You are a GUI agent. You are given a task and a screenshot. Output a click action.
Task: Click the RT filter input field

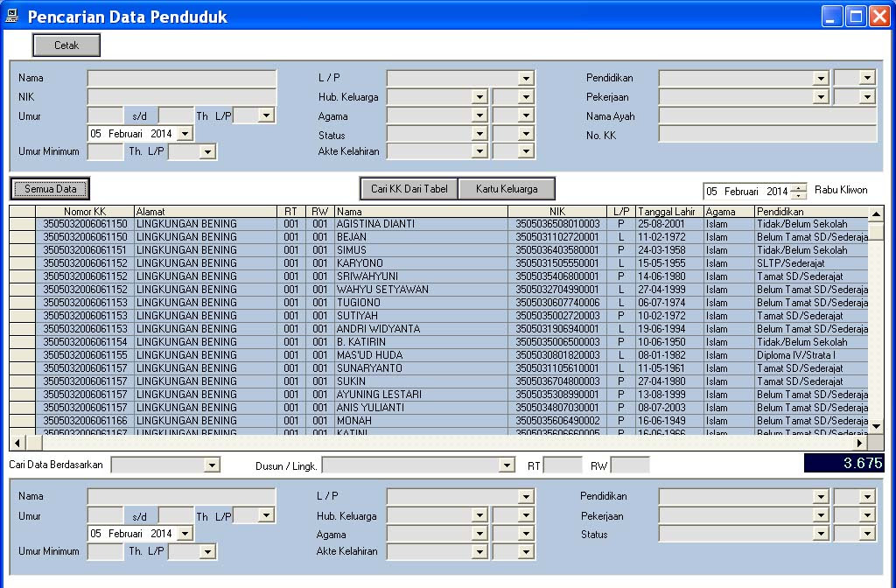click(x=563, y=465)
